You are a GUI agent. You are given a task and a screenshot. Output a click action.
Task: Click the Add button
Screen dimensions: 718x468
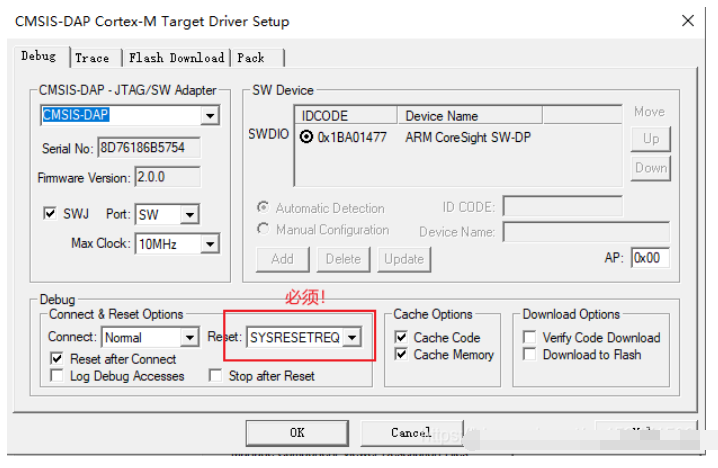tap(283, 259)
